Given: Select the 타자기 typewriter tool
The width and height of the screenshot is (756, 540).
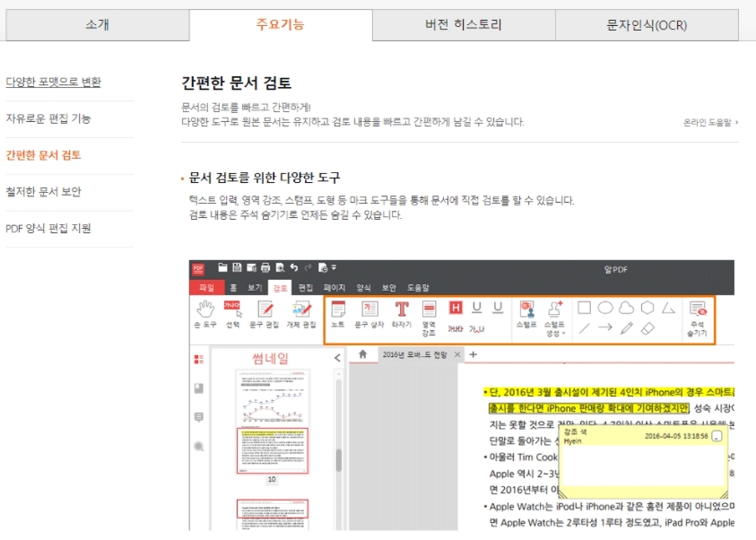Looking at the screenshot, I should click(x=402, y=314).
